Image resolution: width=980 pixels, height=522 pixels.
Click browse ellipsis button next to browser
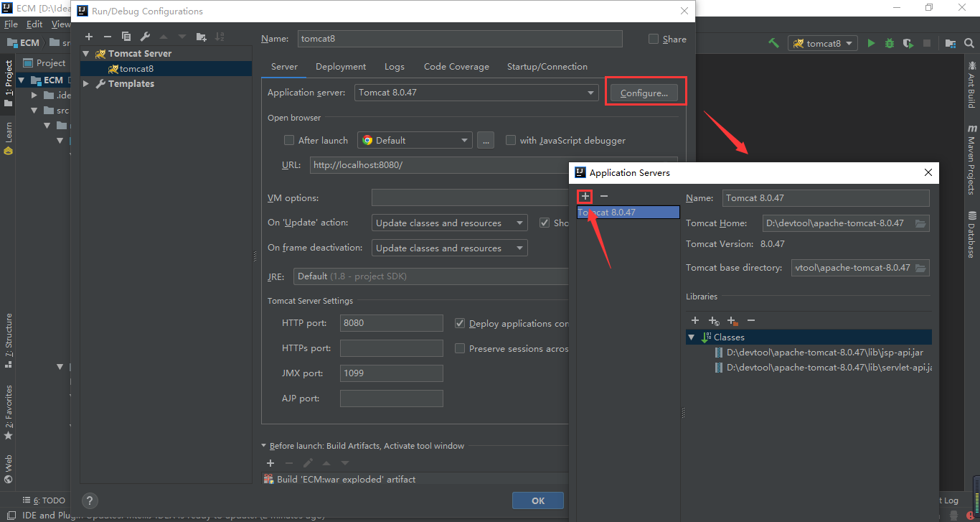tap(486, 140)
